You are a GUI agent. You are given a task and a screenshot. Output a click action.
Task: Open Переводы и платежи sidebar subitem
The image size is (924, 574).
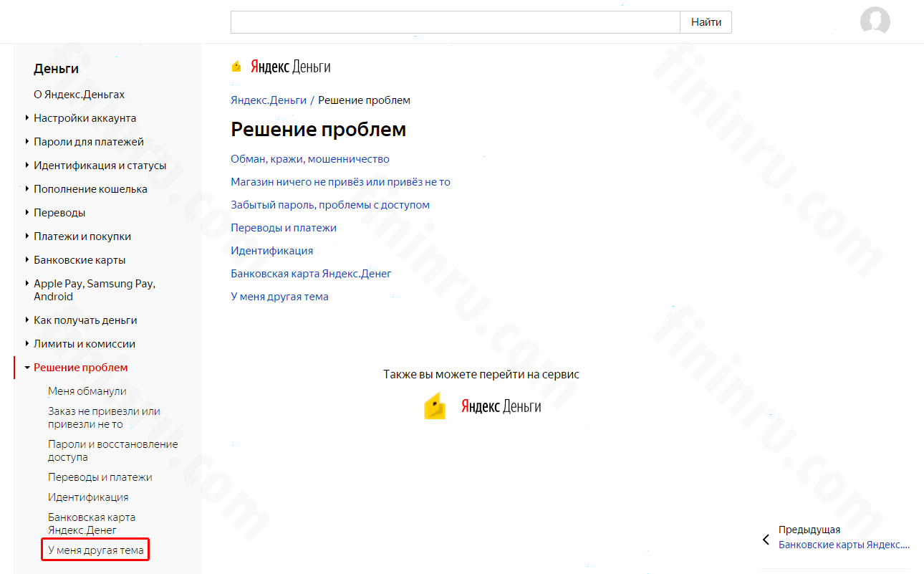click(100, 477)
